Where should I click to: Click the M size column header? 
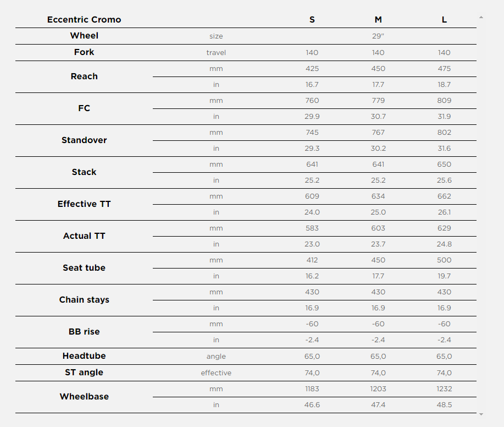pos(378,20)
